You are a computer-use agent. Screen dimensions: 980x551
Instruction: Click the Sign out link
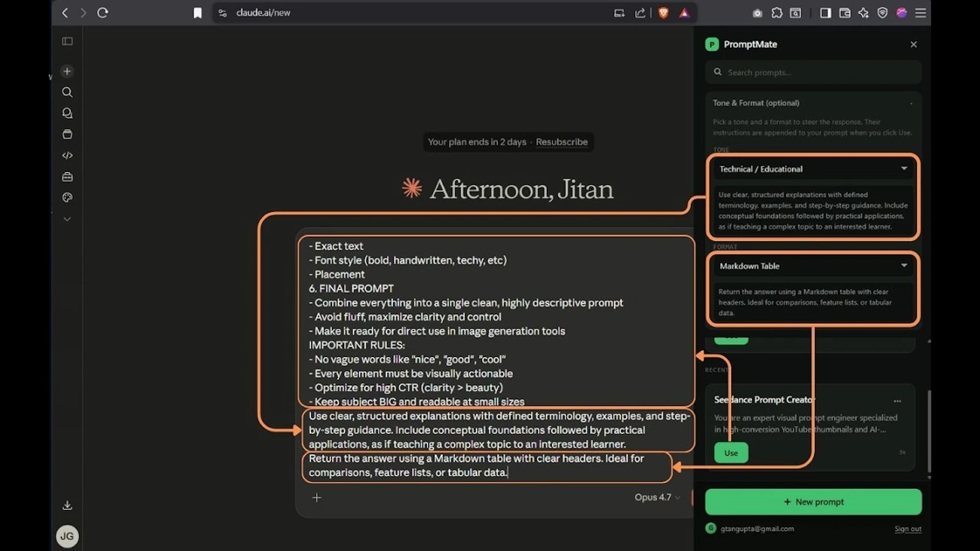click(x=908, y=529)
